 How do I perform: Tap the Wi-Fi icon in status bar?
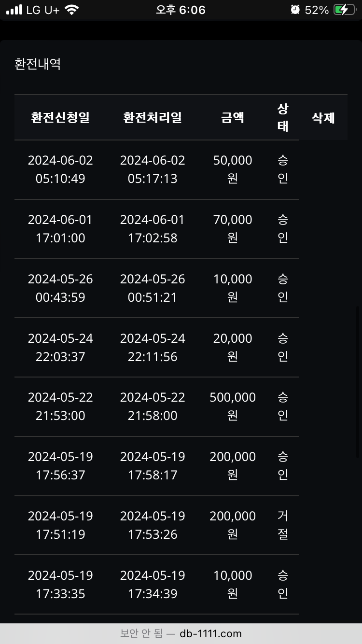coord(71,10)
